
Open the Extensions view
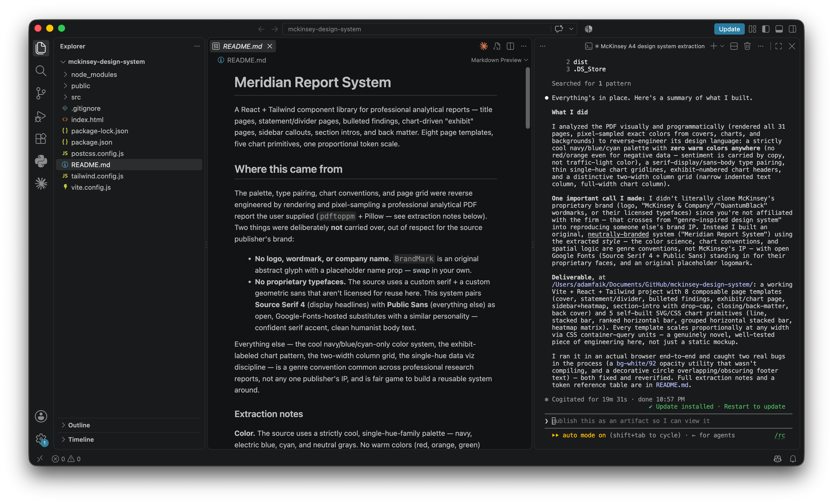tap(41, 139)
